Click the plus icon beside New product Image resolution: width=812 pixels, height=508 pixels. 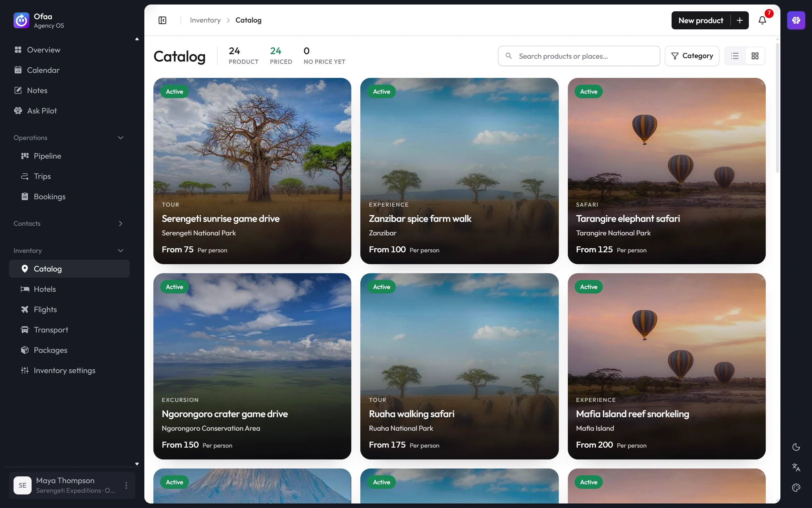click(740, 21)
